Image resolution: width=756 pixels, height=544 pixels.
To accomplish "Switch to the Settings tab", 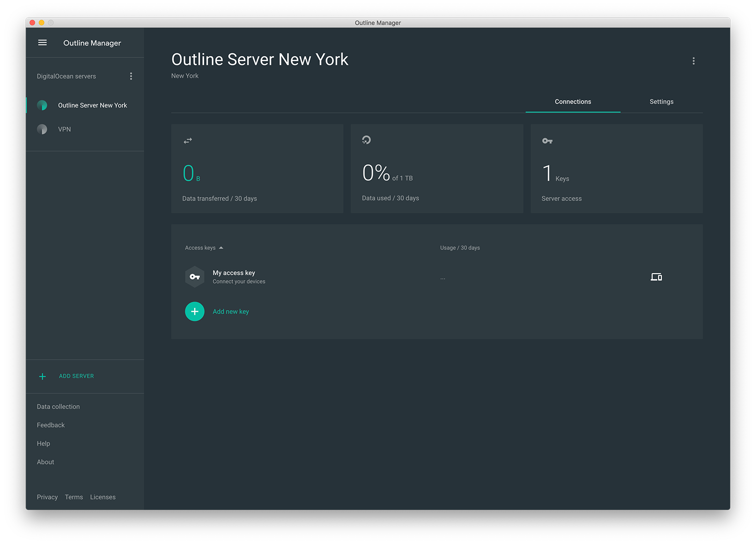I will coord(661,102).
